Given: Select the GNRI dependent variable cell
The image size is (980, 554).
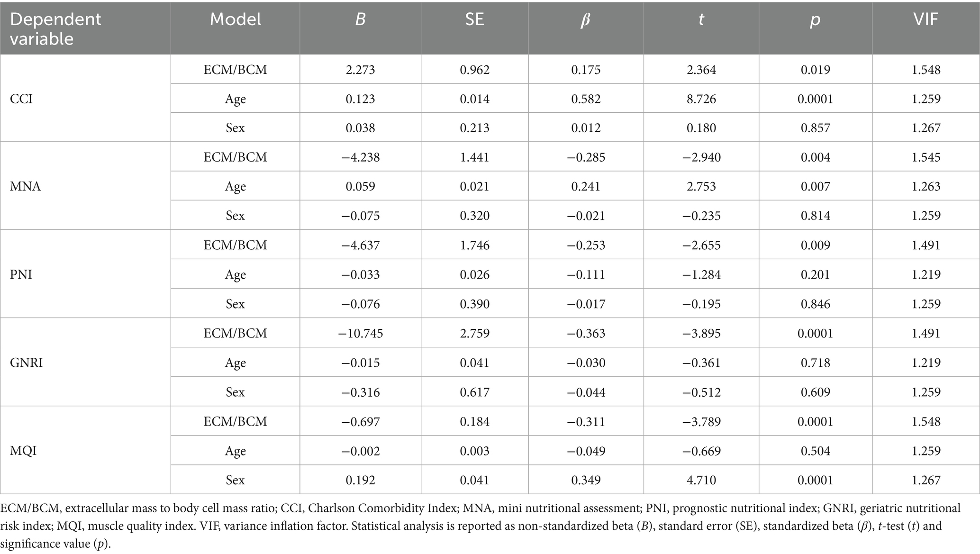Looking at the screenshot, I should point(27,363).
